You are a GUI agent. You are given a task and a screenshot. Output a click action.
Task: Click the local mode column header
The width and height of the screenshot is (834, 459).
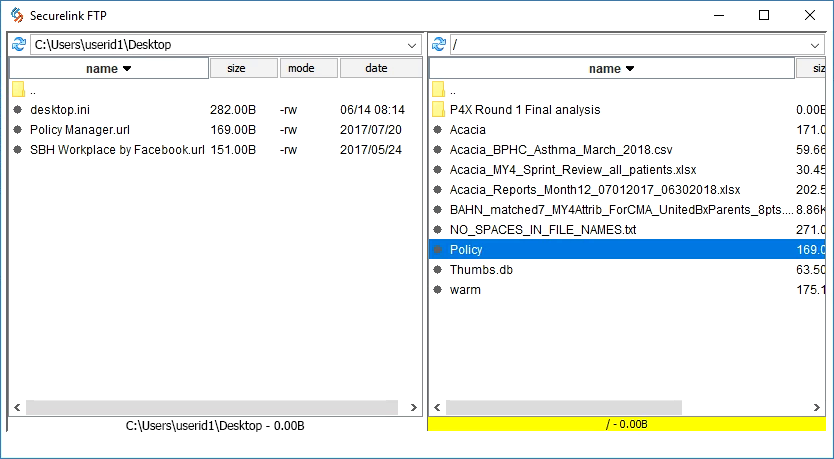click(307, 69)
